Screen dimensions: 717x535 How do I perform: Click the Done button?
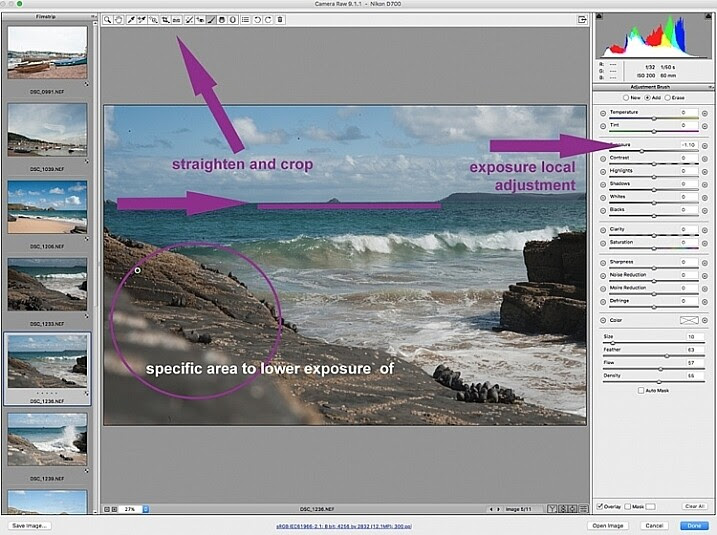coord(694,526)
